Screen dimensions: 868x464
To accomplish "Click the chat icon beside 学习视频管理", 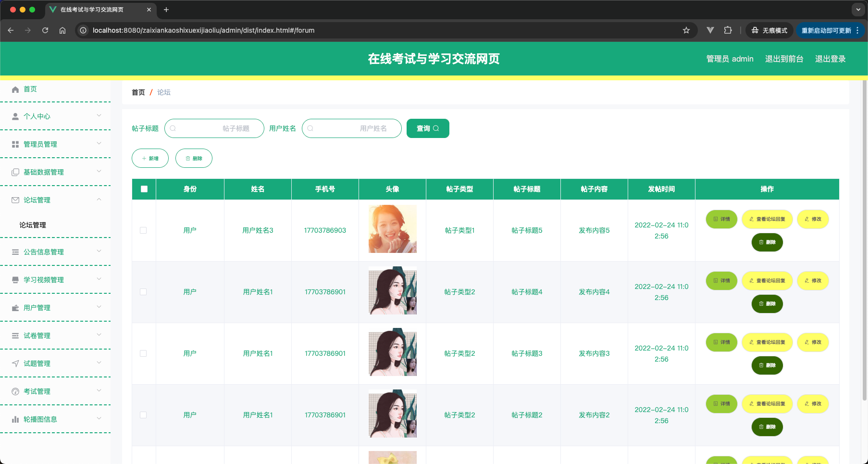I will pyautogui.click(x=15, y=280).
